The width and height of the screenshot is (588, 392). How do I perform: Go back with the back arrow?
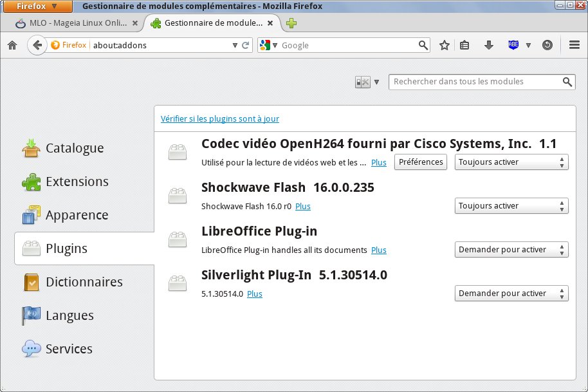(37, 46)
